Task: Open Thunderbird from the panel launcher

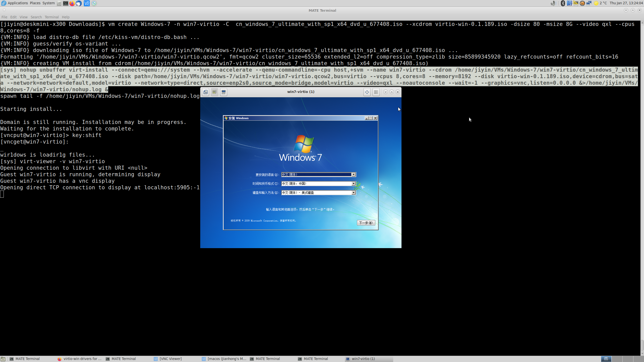Action: (x=79, y=3)
